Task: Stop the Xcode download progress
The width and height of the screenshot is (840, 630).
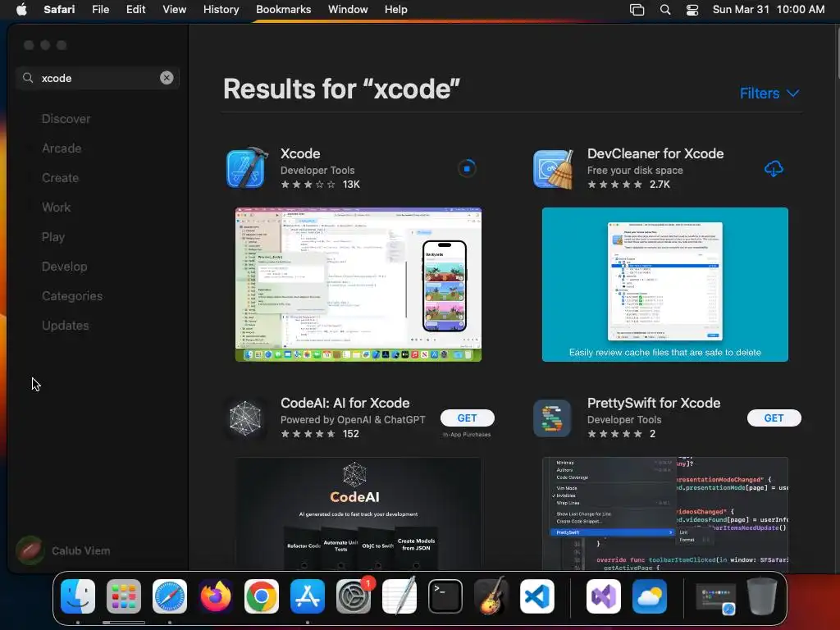Action: 467,168
